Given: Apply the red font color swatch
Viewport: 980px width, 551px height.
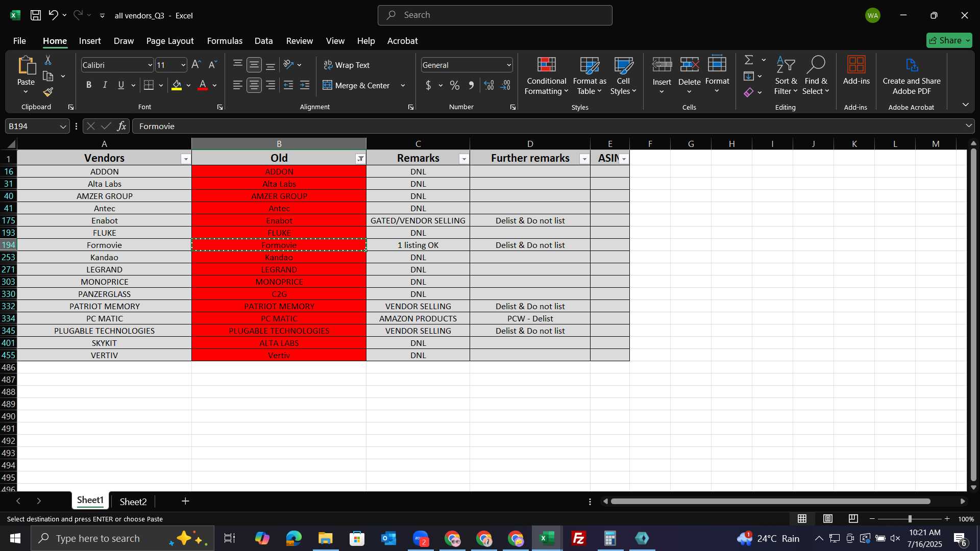Looking at the screenshot, I should (x=203, y=85).
